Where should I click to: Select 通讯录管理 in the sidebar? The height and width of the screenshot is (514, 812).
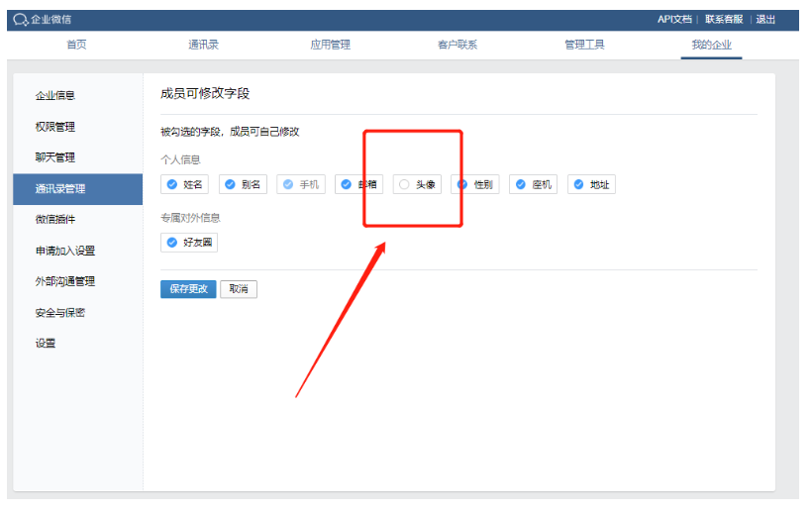[x=77, y=189]
